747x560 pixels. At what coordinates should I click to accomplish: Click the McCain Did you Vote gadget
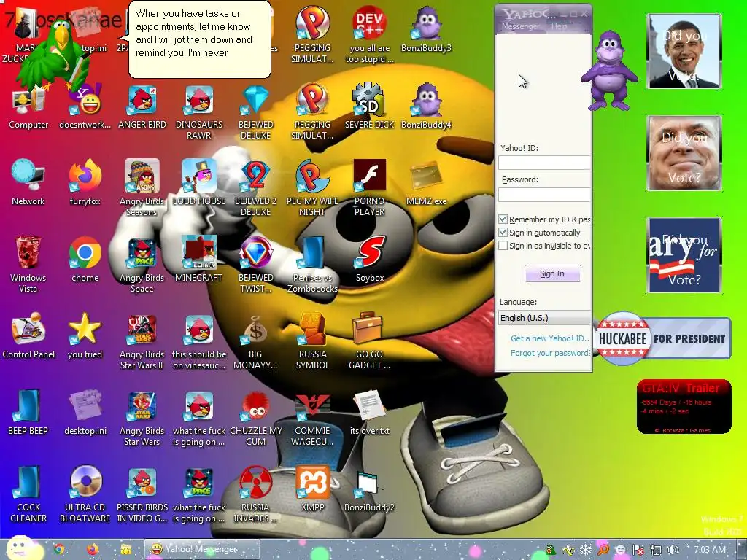tap(684, 153)
